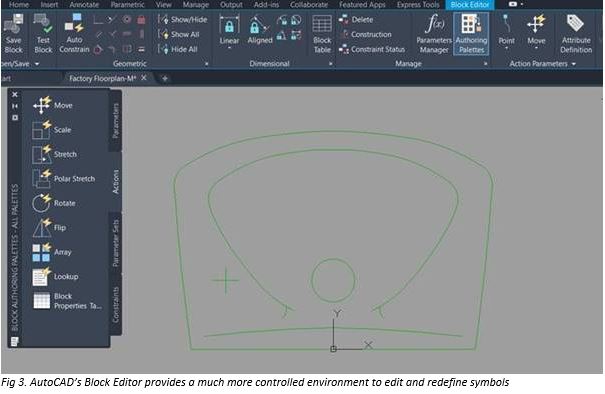
Task: Pick the Move action in palette
Action: tap(53, 105)
